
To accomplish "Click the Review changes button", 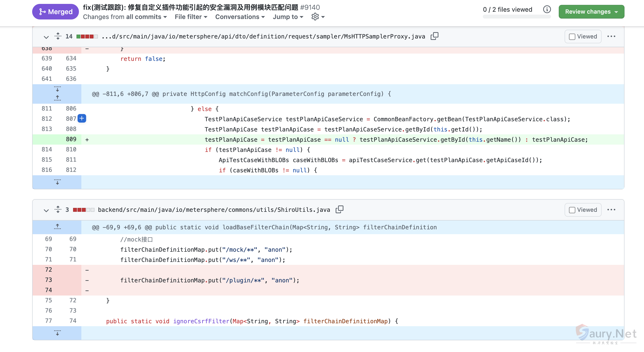I will pyautogui.click(x=591, y=11).
